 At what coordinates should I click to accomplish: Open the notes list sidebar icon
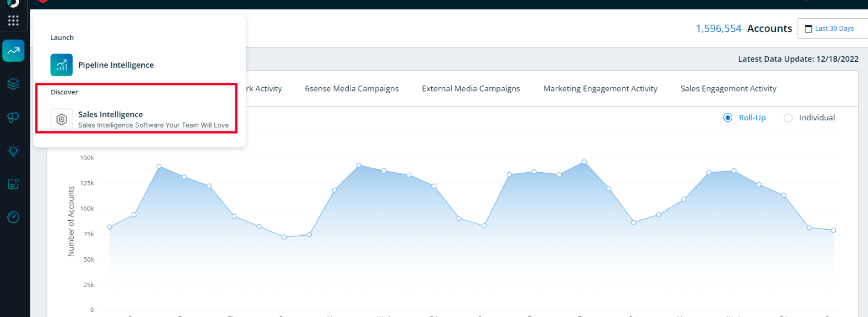(x=13, y=184)
